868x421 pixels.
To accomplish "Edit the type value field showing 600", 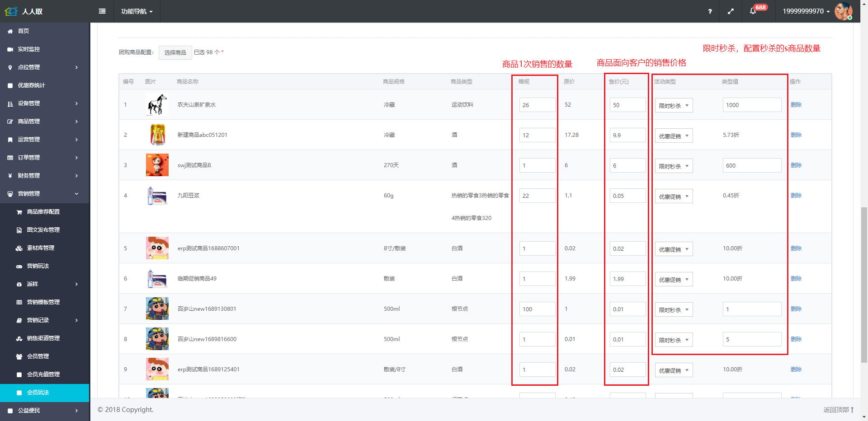I will click(752, 165).
